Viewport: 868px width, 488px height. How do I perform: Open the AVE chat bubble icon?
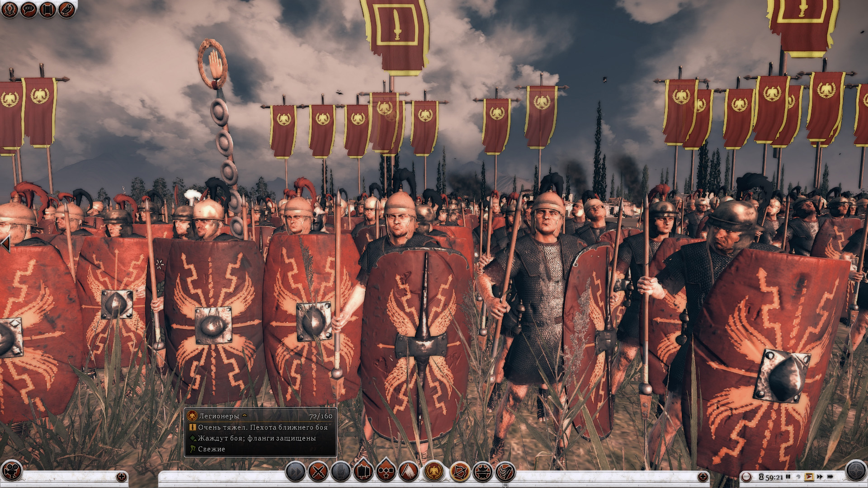tap(28, 9)
